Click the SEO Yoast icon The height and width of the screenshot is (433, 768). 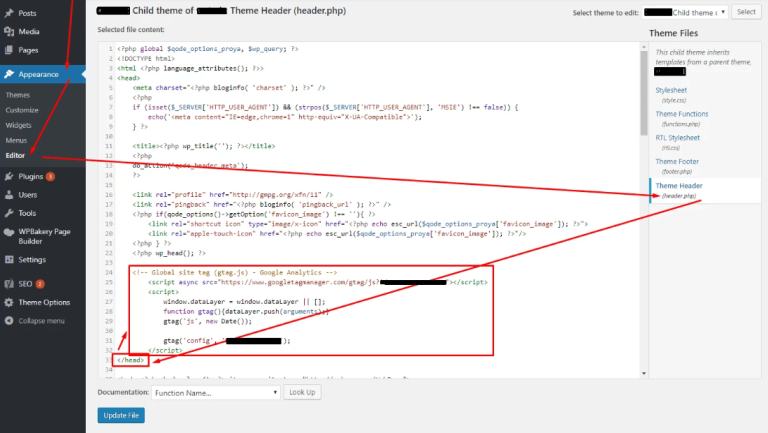click(x=9, y=284)
